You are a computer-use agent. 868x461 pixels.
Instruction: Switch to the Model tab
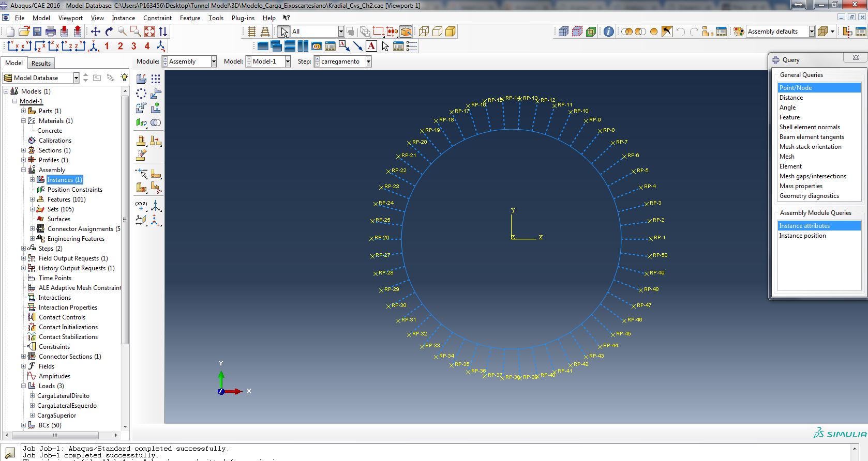pyautogui.click(x=14, y=63)
